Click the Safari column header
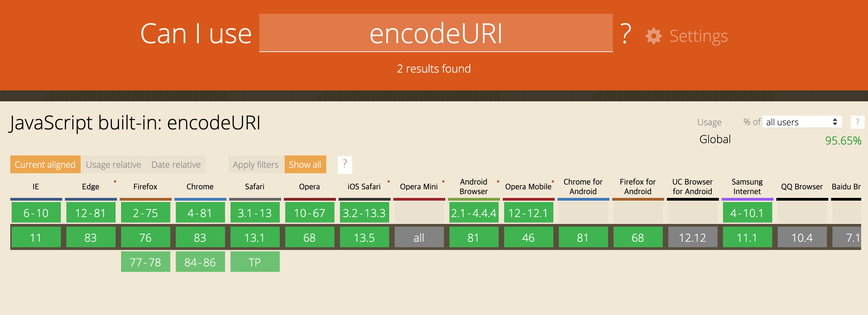Image resolution: width=868 pixels, height=315 pixels. 255,187
